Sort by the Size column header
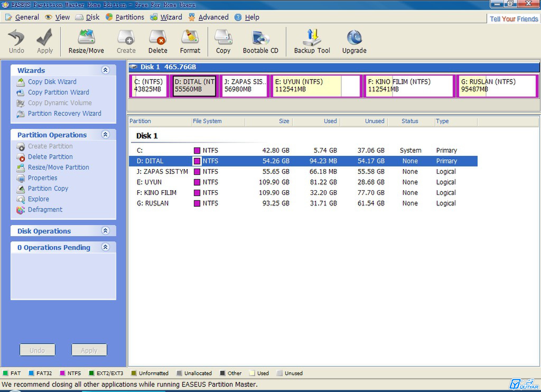Viewport: 541px width, 392px height. (x=269, y=121)
